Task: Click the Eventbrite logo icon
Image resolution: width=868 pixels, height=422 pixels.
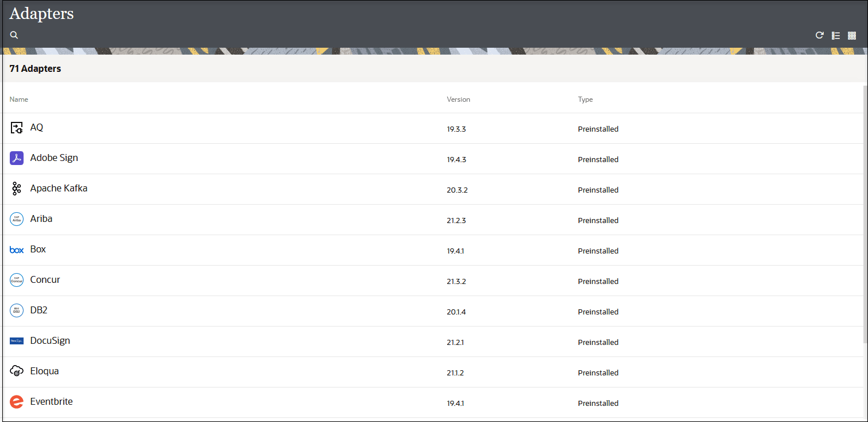Action: [17, 402]
